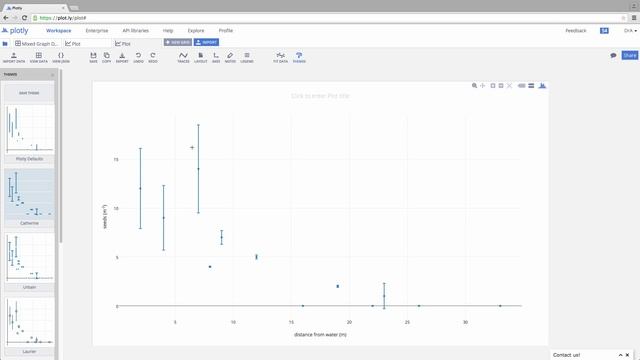Open the blue notifications badge
Screen dimensions: 640x360
click(x=604, y=31)
